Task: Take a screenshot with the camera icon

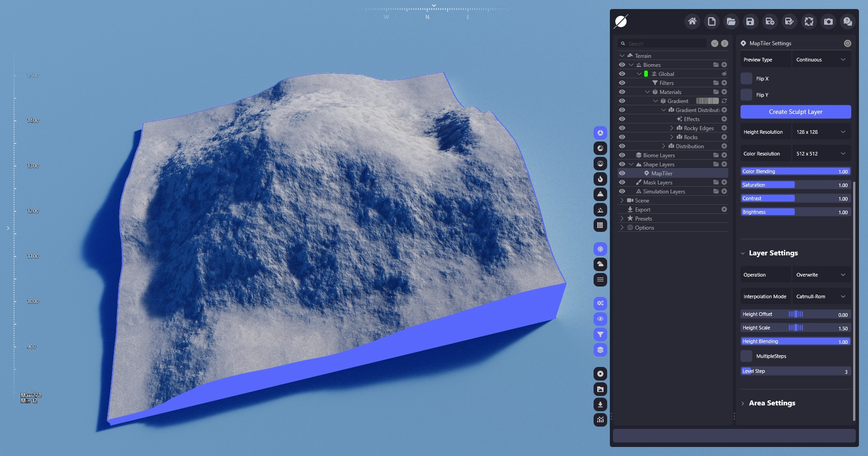Action: tap(828, 21)
